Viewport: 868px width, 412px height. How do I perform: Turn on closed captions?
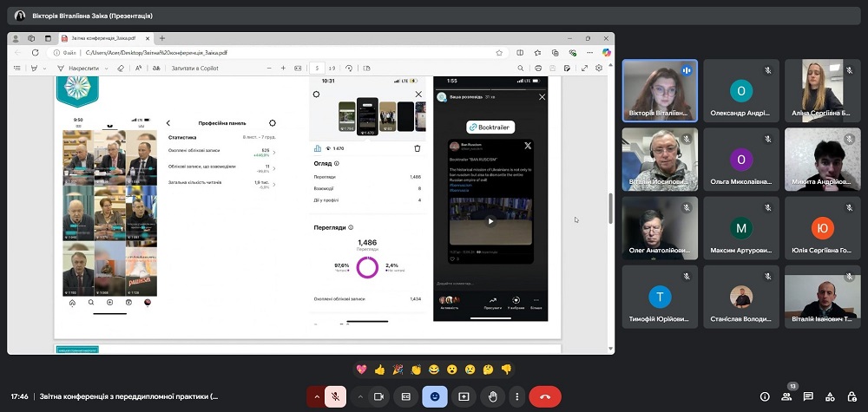(405, 396)
